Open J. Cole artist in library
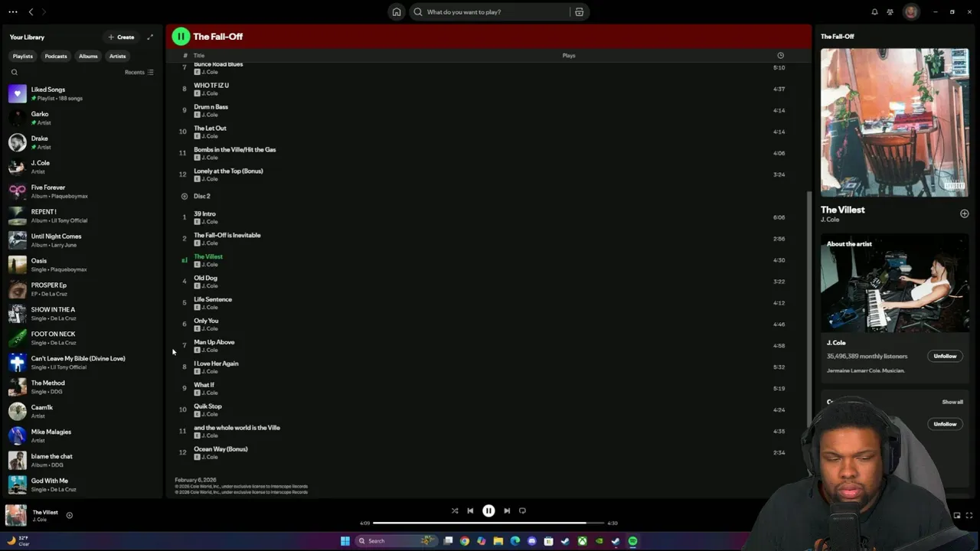Viewport: 980px width, 551px height. (x=82, y=167)
